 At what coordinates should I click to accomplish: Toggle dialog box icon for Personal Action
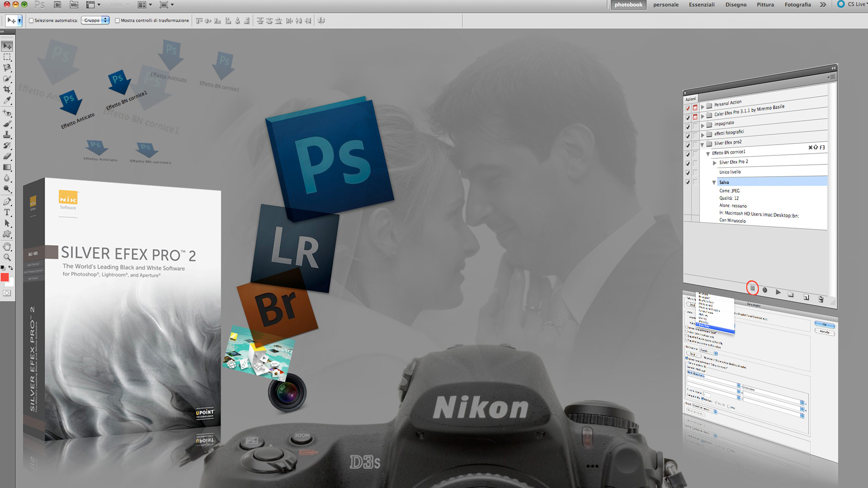695,108
